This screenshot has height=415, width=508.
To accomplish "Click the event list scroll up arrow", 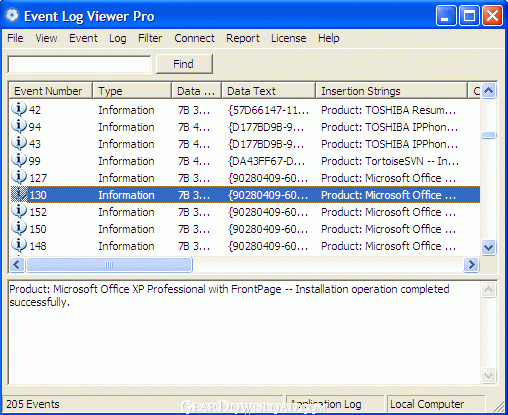I will tap(489, 90).
